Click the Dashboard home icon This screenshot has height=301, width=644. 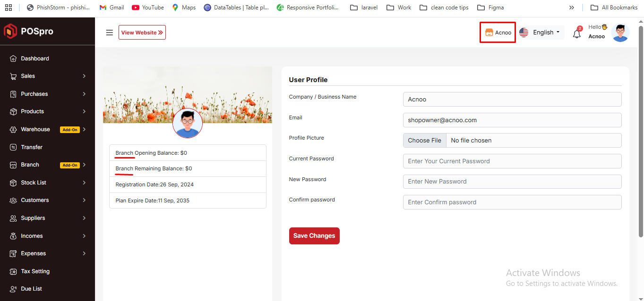[13, 59]
